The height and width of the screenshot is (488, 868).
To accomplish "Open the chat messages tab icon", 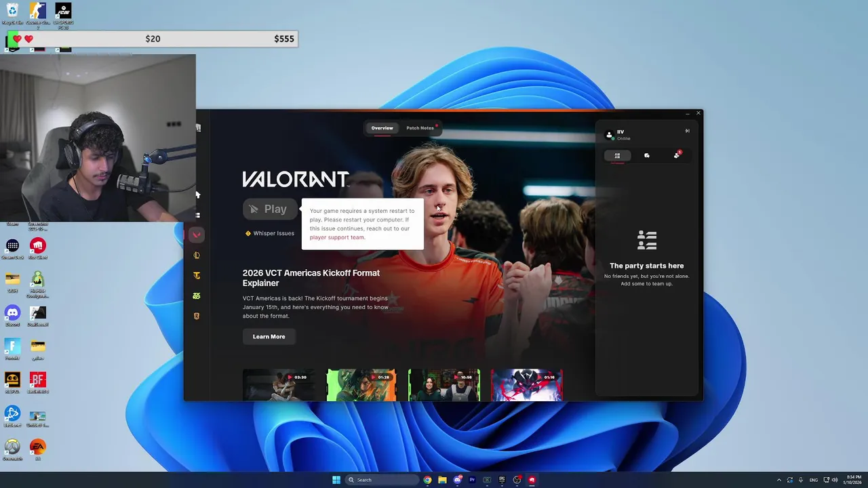I will coord(647,155).
